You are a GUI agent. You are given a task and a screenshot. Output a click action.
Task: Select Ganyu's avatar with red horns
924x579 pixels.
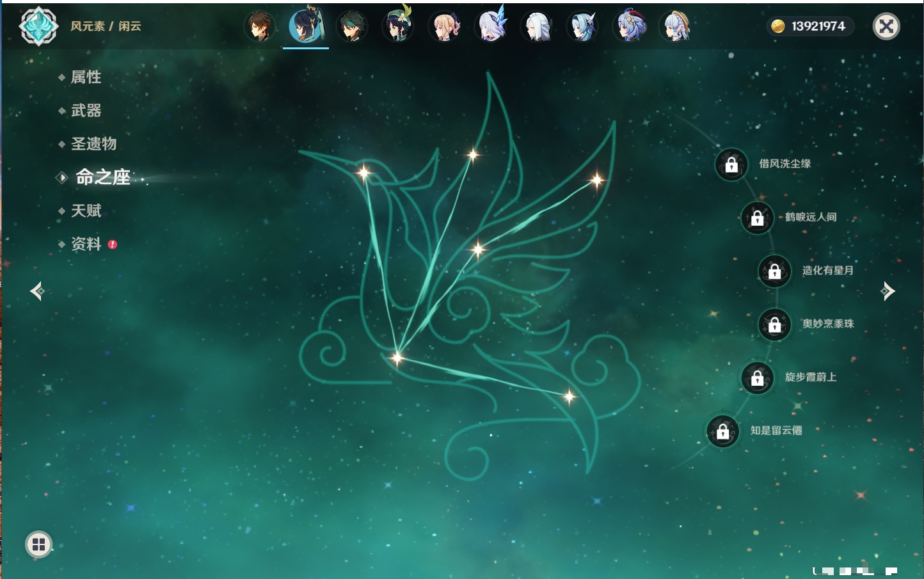coord(630,27)
